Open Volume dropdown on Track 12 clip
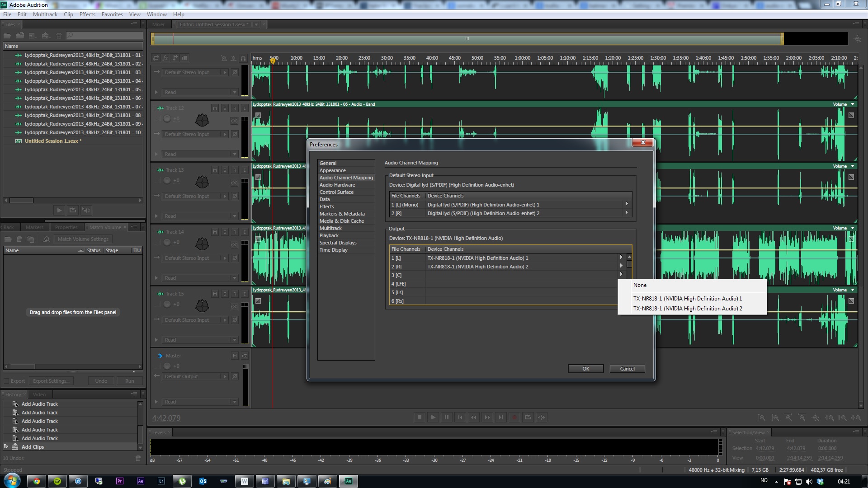The height and width of the screenshot is (488, 868). click(853, 104)
